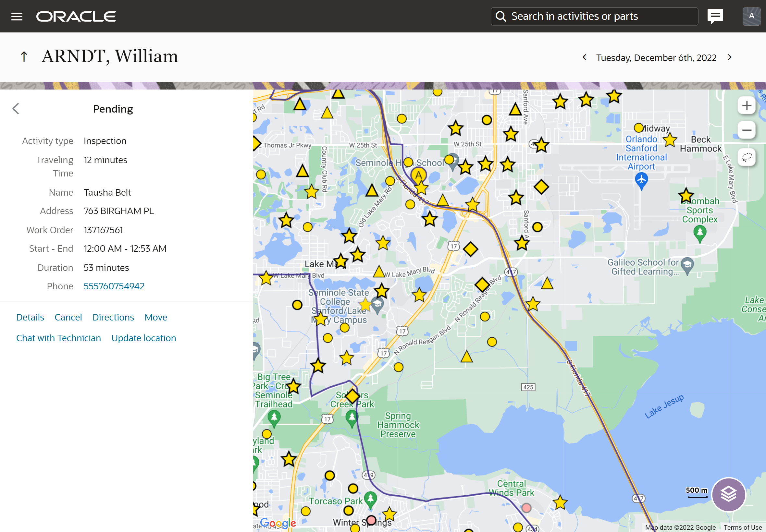Open Directions for this activity
The width and height of the screenshot is (766, 532).
(113, 317)
